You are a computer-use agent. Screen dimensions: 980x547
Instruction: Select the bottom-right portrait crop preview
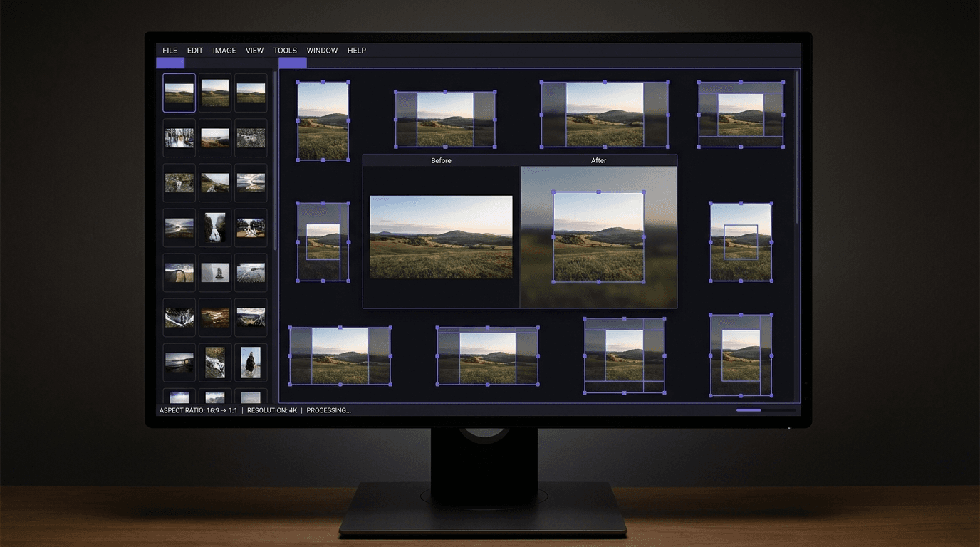(741, 355)
